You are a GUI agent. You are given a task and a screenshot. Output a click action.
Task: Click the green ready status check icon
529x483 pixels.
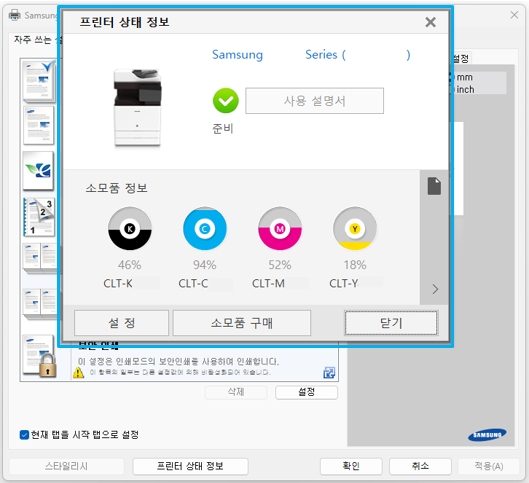click(225, 101)
